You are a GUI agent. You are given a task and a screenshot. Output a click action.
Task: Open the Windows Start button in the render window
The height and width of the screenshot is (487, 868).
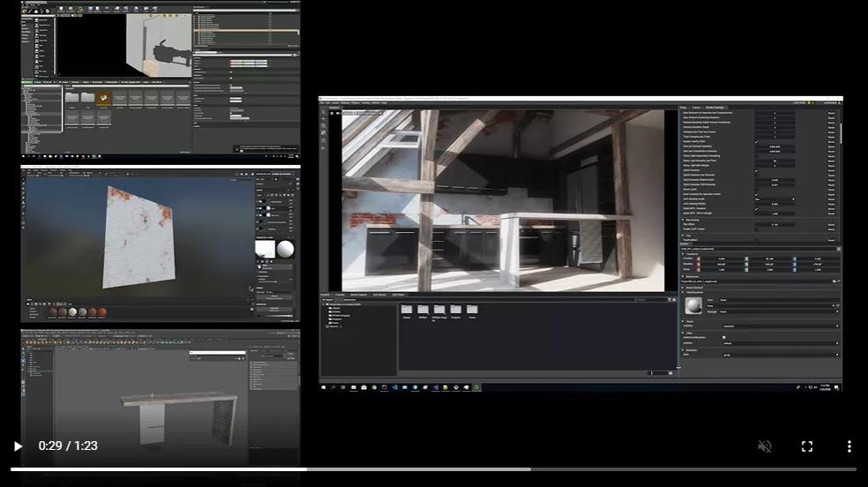[x=324, y=387]
